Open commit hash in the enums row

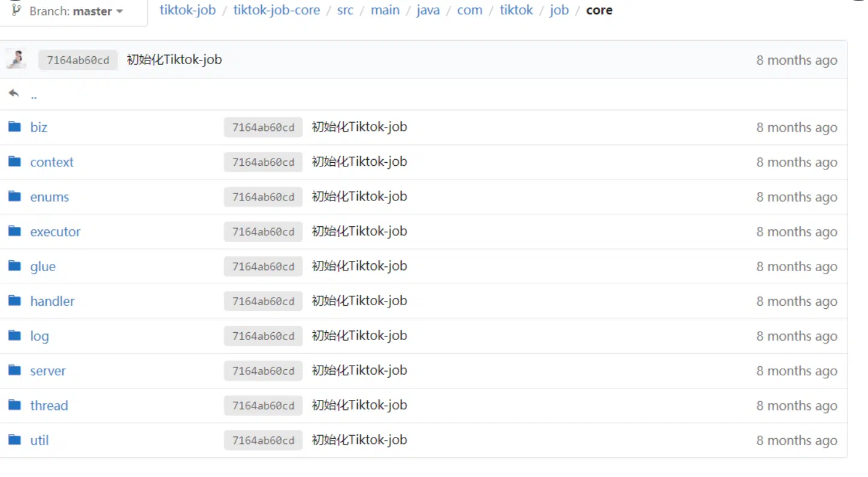[x=264, y=197]
